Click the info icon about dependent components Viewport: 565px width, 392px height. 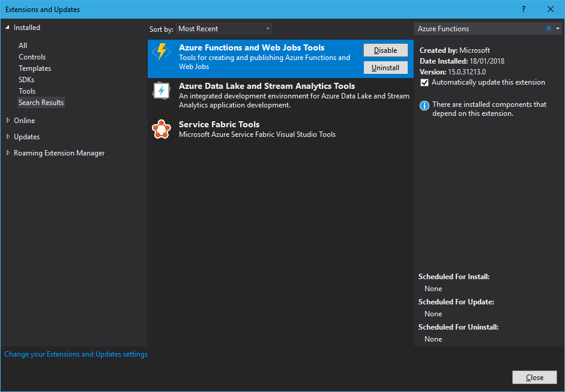[x=425, y=105]
